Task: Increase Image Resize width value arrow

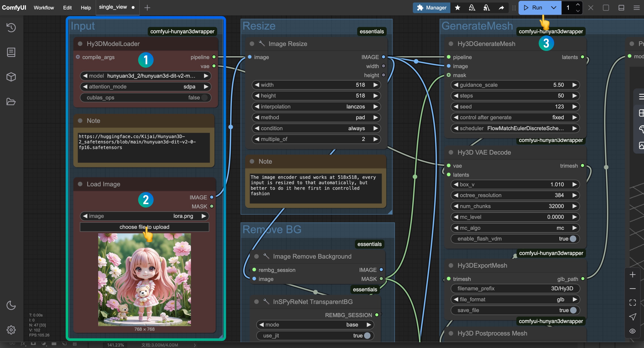Action: click(375, 85)
